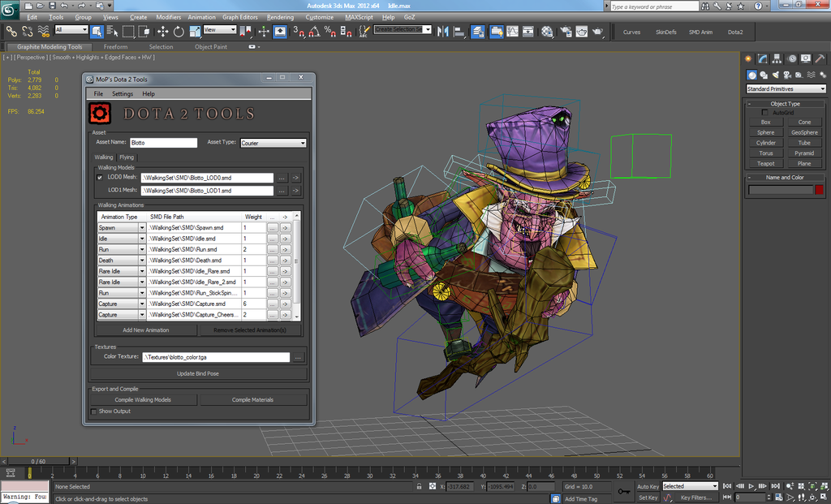The width and height of the screenshot is (831, 504).
Task: Click the Color Texture path field
Action: (216, 358)
